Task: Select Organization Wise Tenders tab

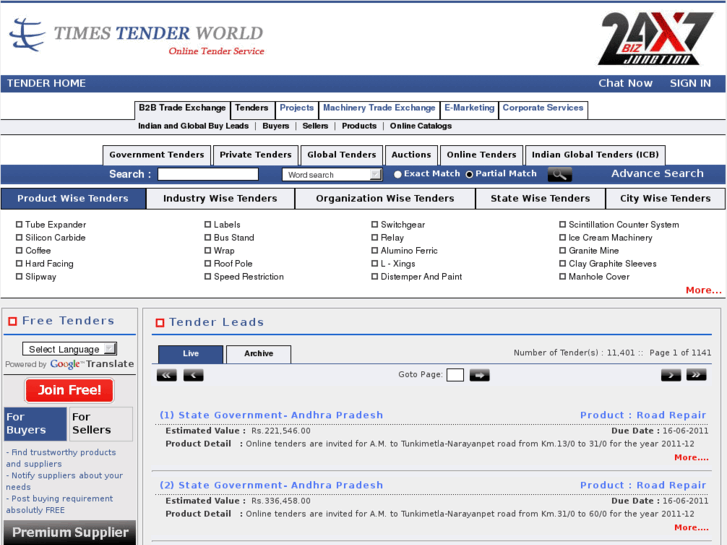Action: 385,199
